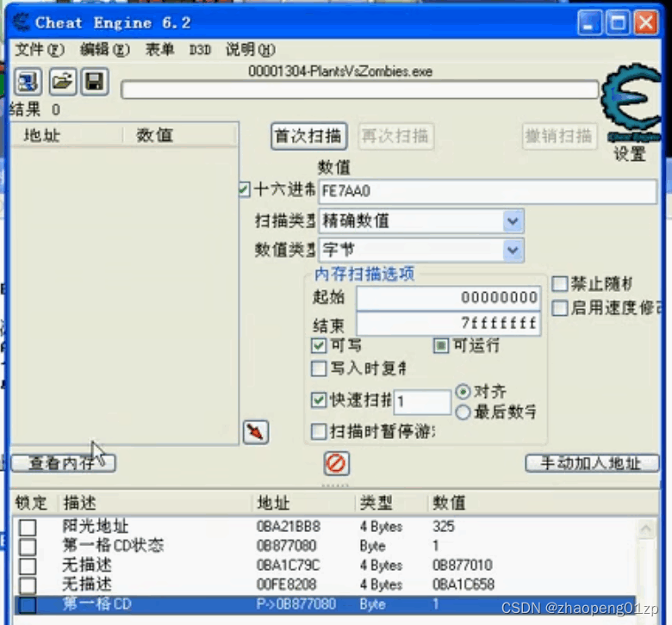
Task: Click the 再次扫描 next scan button
Action: (396, 136)
